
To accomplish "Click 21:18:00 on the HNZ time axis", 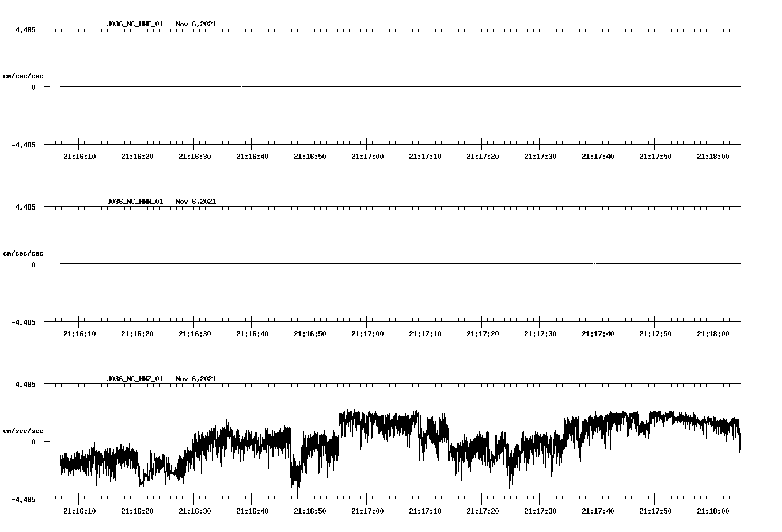I will 713,511.
